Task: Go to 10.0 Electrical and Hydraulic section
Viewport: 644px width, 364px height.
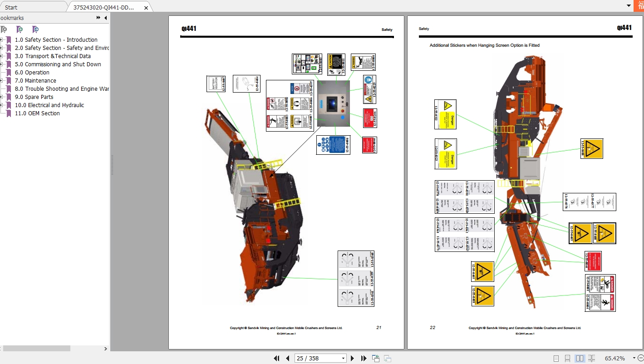Action: [x=50, y=105]
